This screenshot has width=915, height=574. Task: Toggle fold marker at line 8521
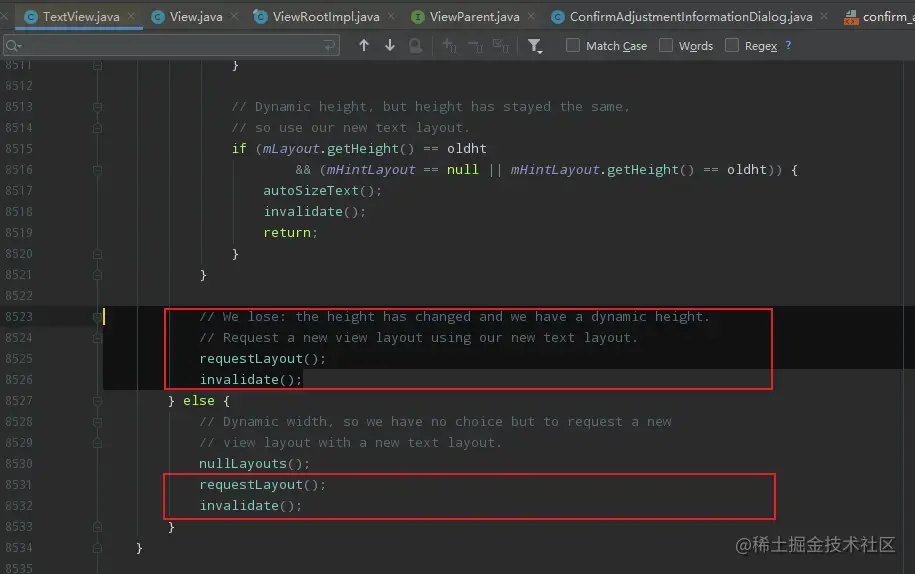97,275
